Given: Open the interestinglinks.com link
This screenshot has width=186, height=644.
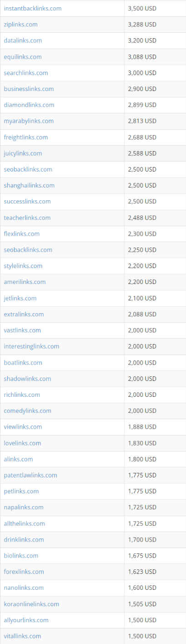Looking at the screenshot, I should 31,346.
